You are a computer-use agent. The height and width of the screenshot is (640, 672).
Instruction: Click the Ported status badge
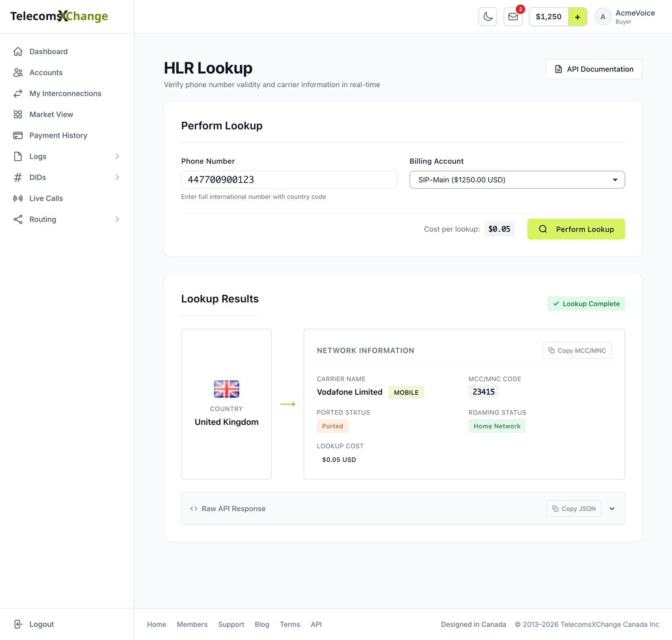(x=332, y=426)
